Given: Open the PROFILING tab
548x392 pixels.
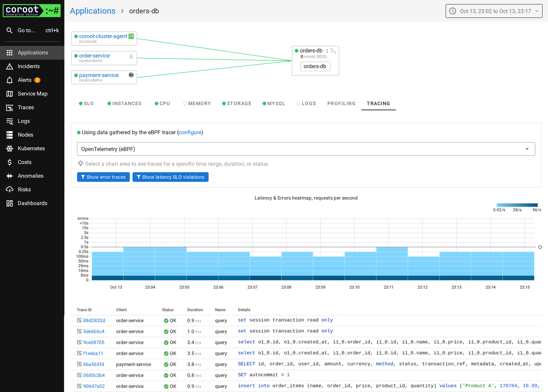Looking at the screenshot, I should [x=341, y=104].
